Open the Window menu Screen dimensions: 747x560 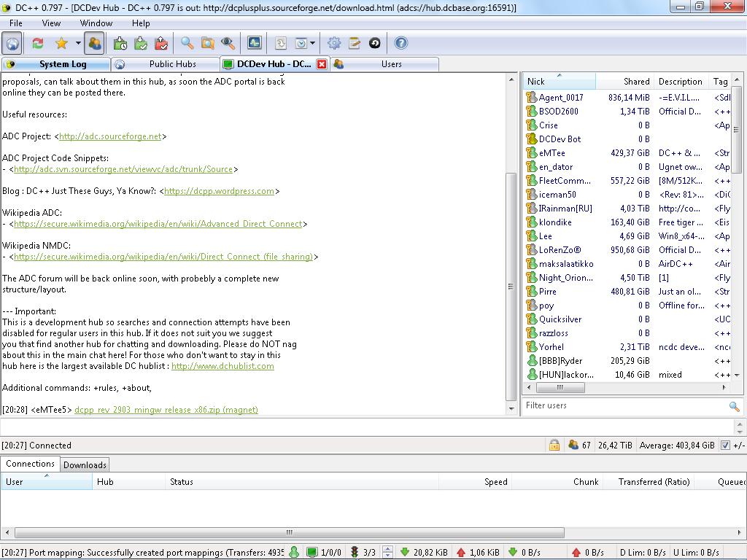tap(96, 23)
